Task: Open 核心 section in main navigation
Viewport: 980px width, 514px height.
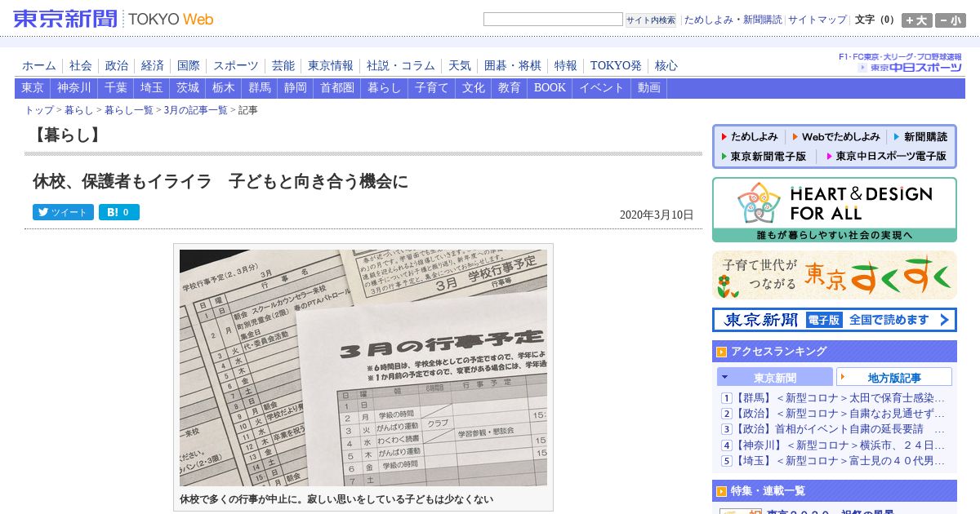Action: click(x=666, y=66)
